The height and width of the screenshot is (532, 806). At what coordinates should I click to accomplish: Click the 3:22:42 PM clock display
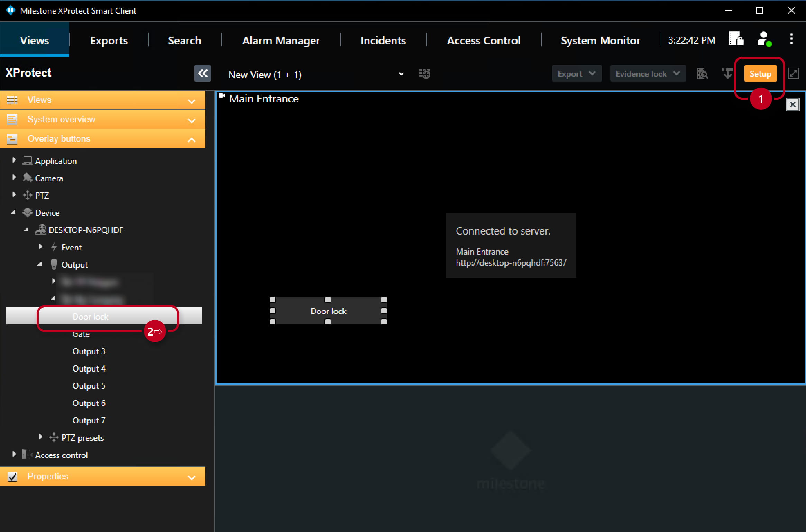[691, 40]
